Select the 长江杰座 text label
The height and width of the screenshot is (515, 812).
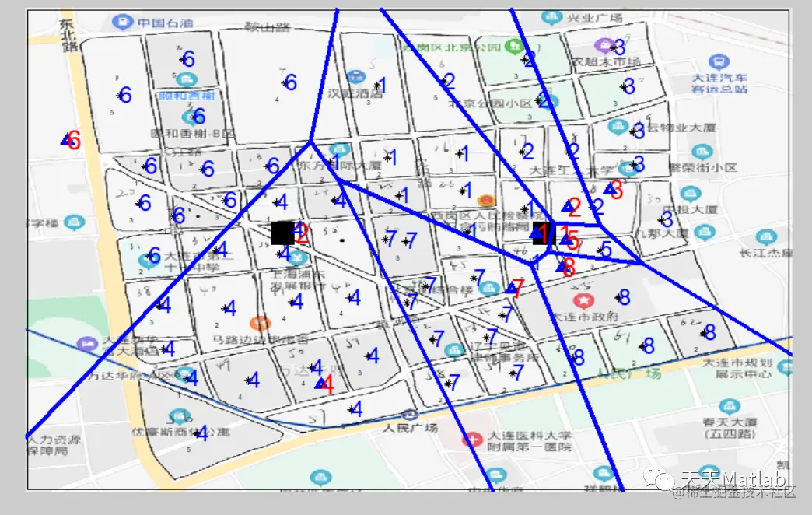point(765,253)
